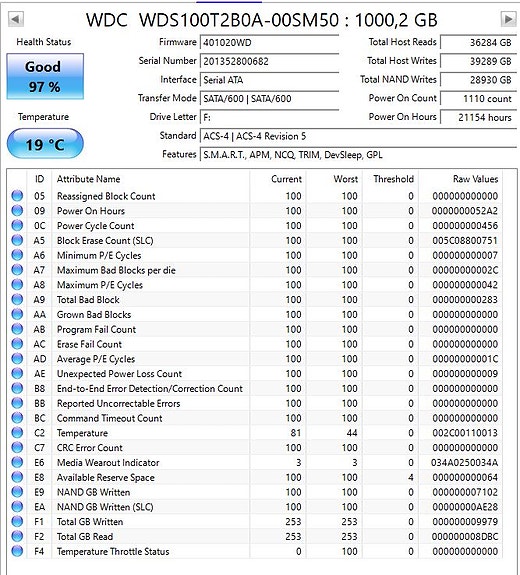Click raw value 0000000052A2
Viewport: 520px width, 575px height.
(x=465, y=211)
